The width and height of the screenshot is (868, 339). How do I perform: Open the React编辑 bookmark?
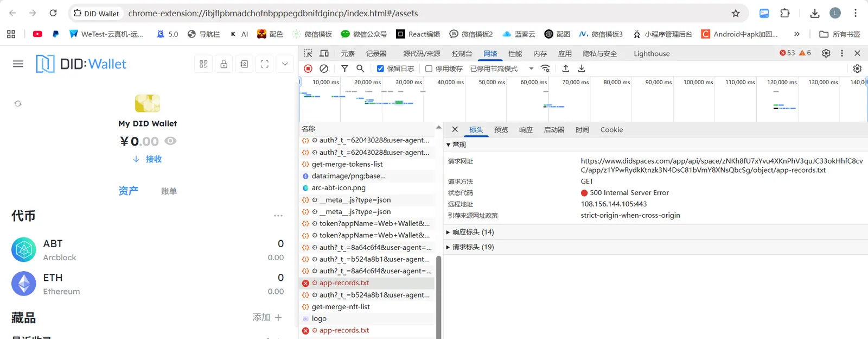click(x=418, y=34)
